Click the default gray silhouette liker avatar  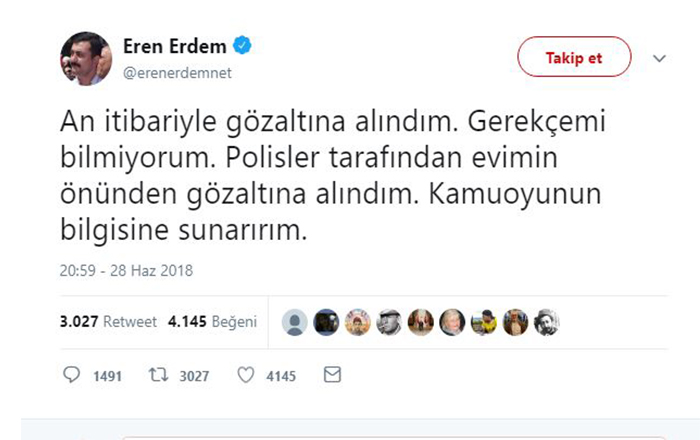pyautogui.click(x=295, y=322)
